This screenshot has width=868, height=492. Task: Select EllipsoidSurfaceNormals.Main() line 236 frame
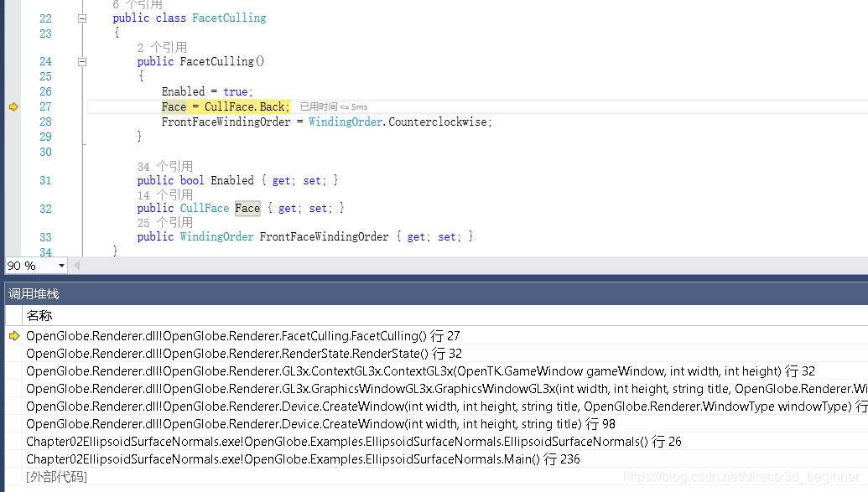pyautogui.click(x=303, y=459)
